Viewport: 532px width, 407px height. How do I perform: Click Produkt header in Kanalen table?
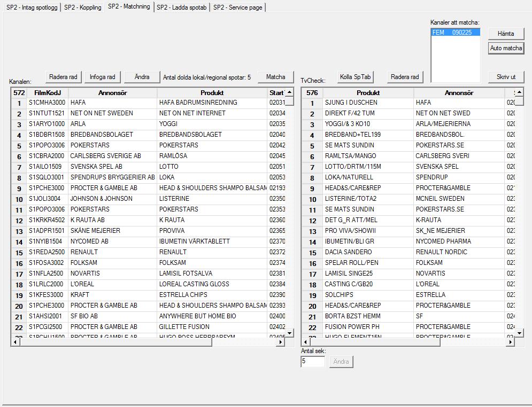pos(212,93)
